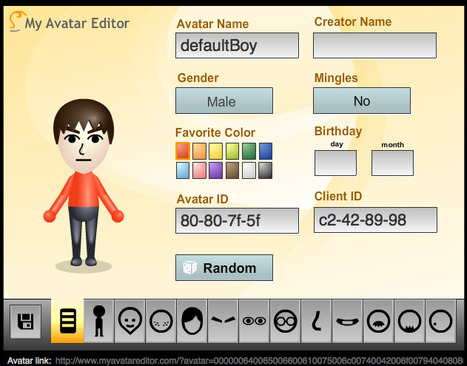Select yellow favorite color swatch

(216, 151)
